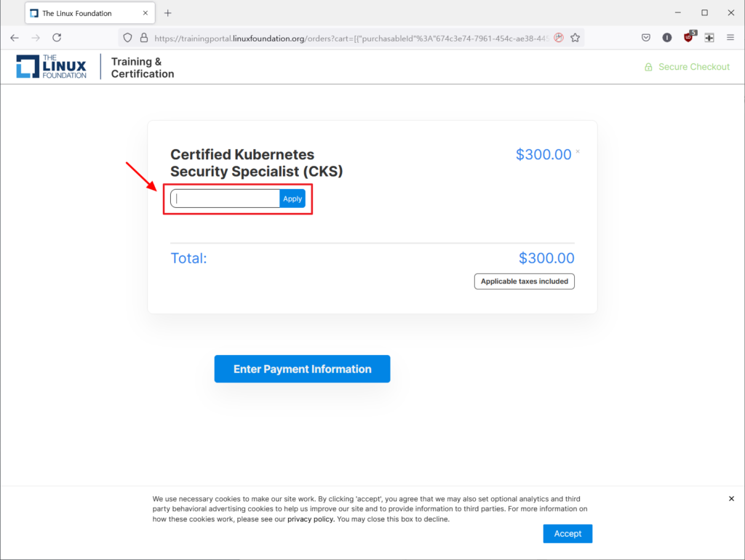
Task: Close The Linux Foundation tab
Action: click(146, 13)
